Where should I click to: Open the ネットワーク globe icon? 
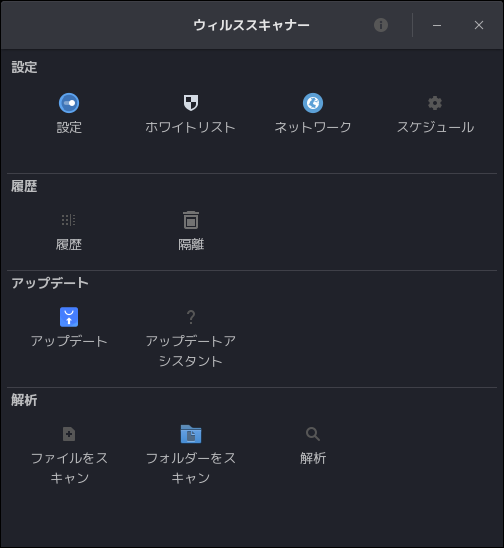(x=313, y=103)
